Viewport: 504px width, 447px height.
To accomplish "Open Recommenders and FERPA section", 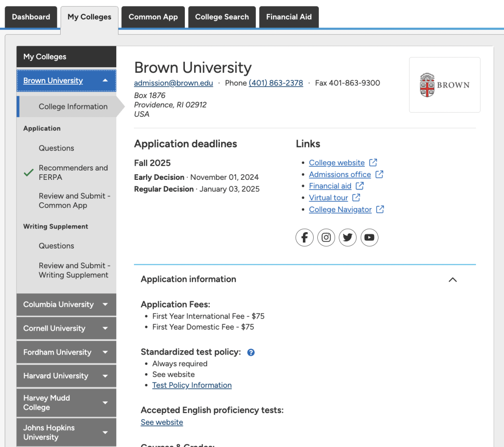I will [73, 172].
